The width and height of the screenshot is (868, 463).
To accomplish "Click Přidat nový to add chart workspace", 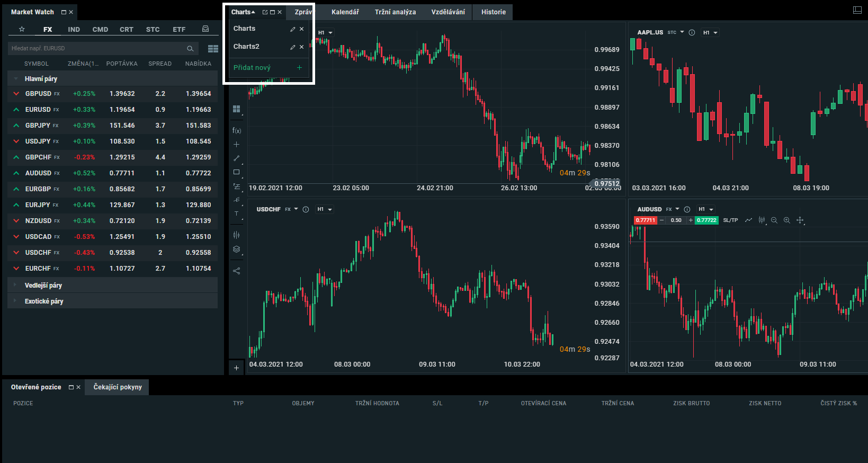I will tap(252, 68).
